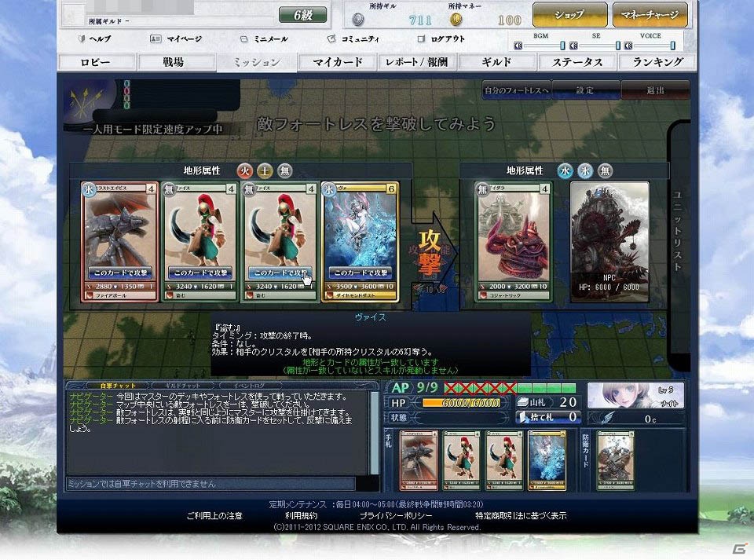
Task: Click the 捨て札 discard pile icon
Action: tap(523, 417)
